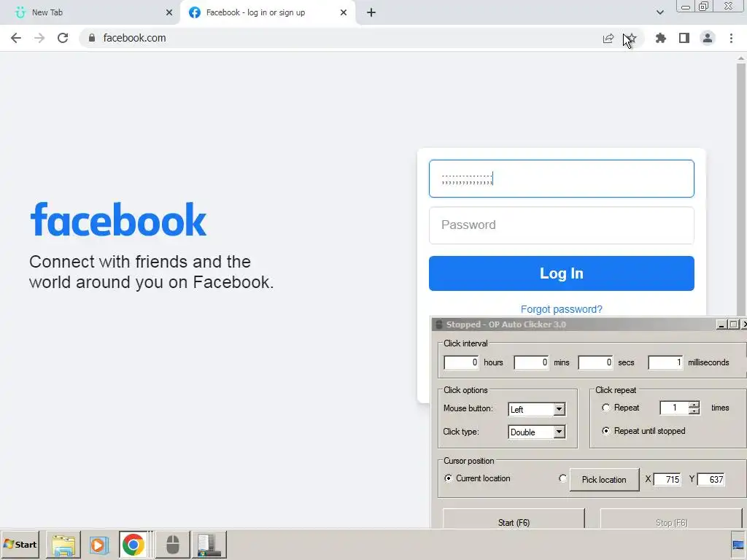Click the OP Auto Clicker title bar icon
Image resolution: width=747 pixels, height=560 pixels.
click(439, 324)
